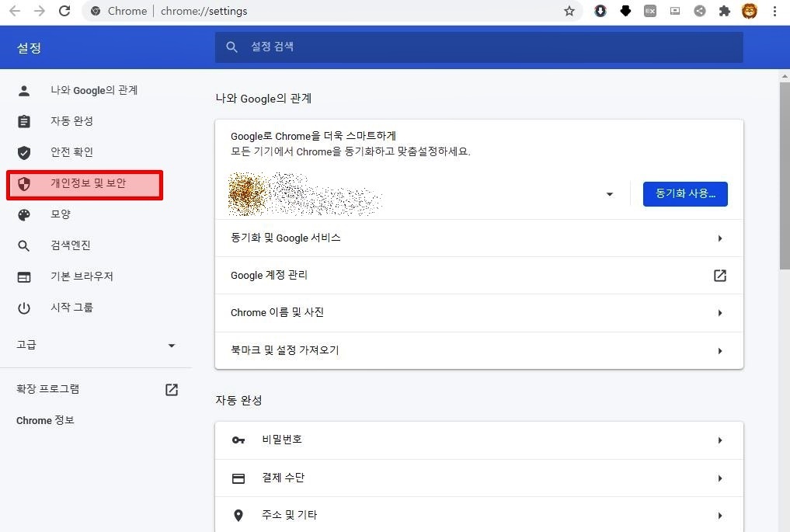Image resolution: width=790 pixels, height=532 pixels.
Task: Click the location pin icon beside 주소 및 기타
Action: [x=238, y=516]
